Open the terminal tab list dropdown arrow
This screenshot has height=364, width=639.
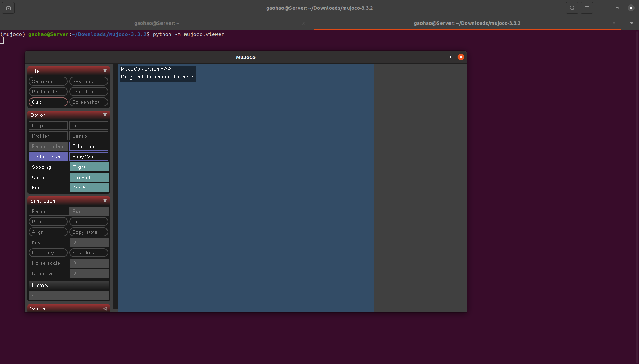[631, 23]
